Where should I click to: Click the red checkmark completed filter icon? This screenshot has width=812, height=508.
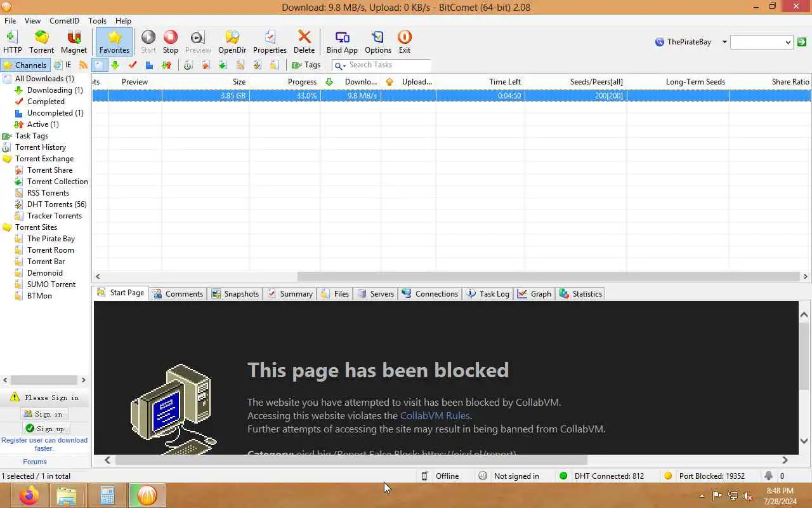[x=133, y=65]
